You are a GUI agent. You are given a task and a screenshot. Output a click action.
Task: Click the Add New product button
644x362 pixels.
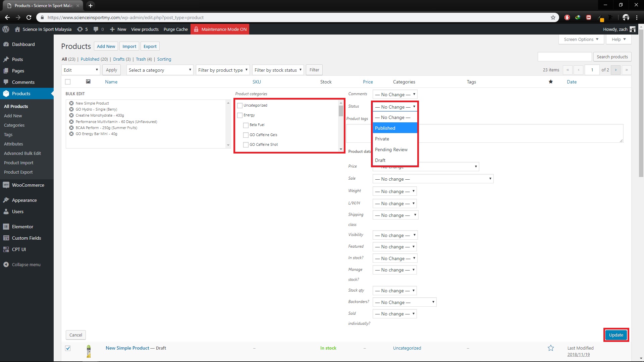point(106,46)
